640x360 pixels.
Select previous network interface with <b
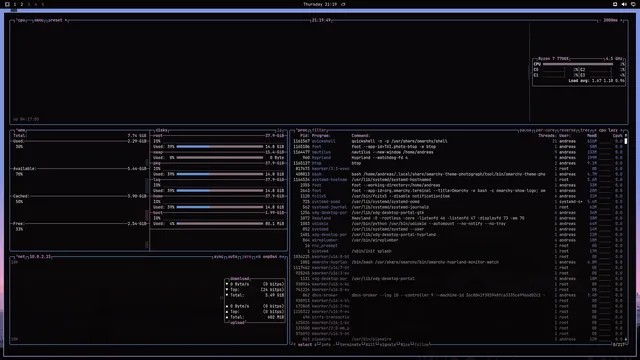click(258, 257)
